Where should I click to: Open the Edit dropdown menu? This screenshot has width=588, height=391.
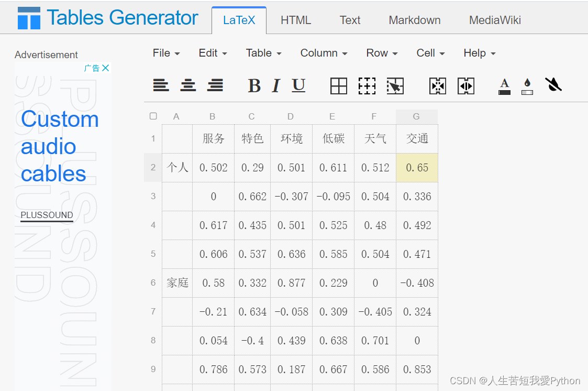point(213,53)
